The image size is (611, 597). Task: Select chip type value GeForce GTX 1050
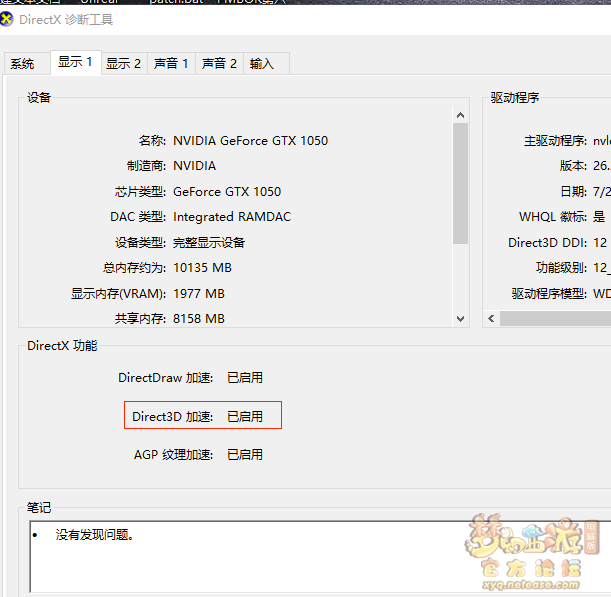coord(227,192)
